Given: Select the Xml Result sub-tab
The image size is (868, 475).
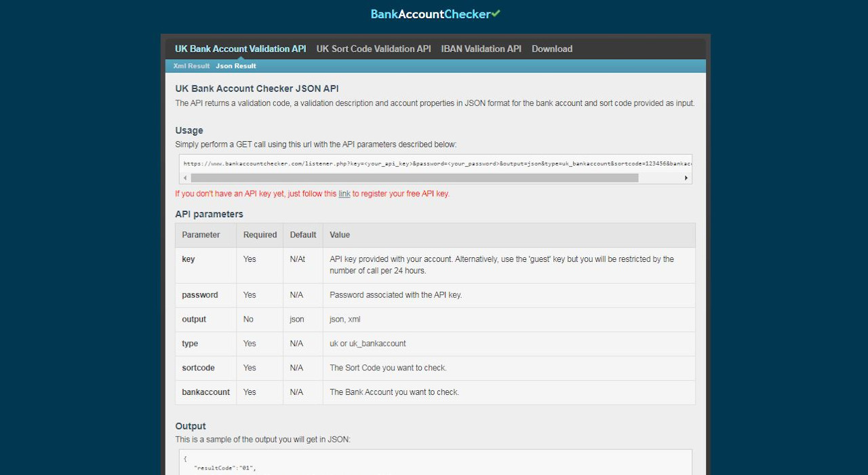Looking at the screenshot, I should [x=191, y=66].
